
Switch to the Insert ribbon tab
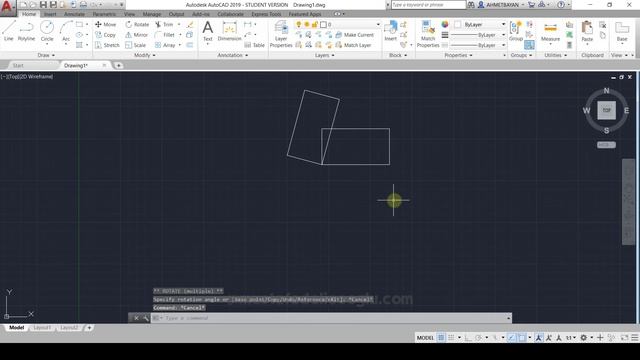(50, 14)
